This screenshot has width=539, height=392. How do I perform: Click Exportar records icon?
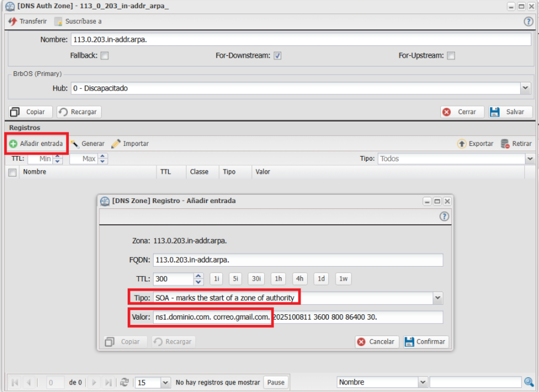462,144
